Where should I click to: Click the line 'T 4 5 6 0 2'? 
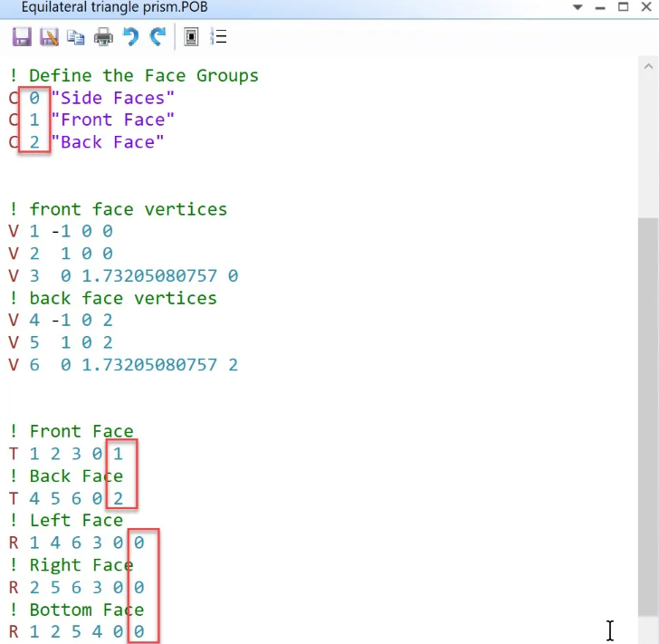click(66, 498)
